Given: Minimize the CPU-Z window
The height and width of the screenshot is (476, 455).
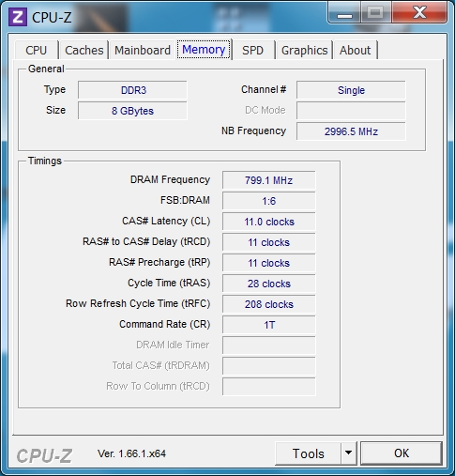Looking at the screenshot, I should coord(344,13).
